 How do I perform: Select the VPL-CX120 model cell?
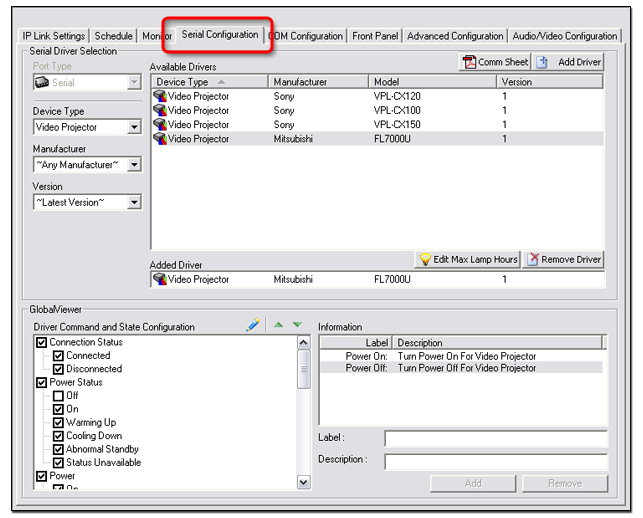397,96
